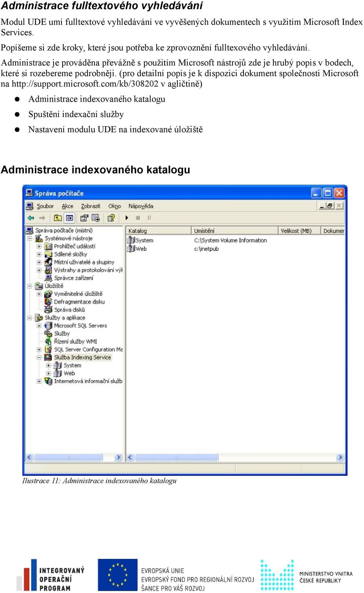Expand the SQL Server Configuration node
This screenshot has height=593, width=364.
pos(39,350)
